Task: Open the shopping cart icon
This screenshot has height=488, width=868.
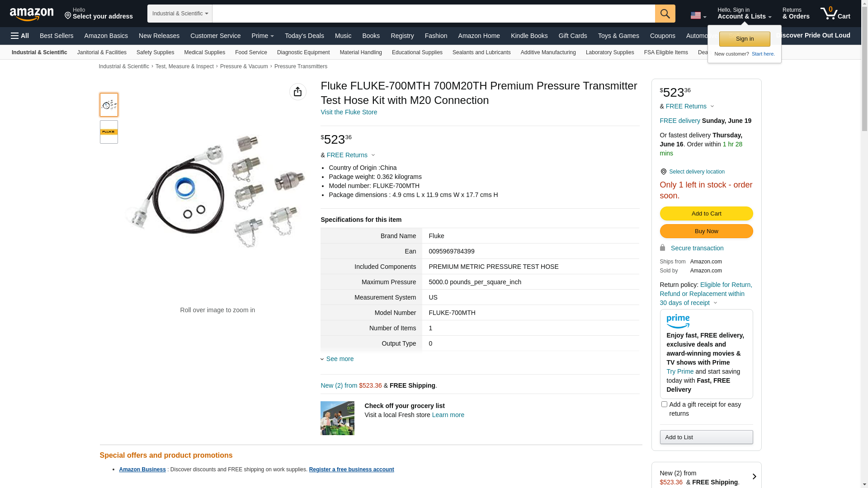Action: point(835,14)
